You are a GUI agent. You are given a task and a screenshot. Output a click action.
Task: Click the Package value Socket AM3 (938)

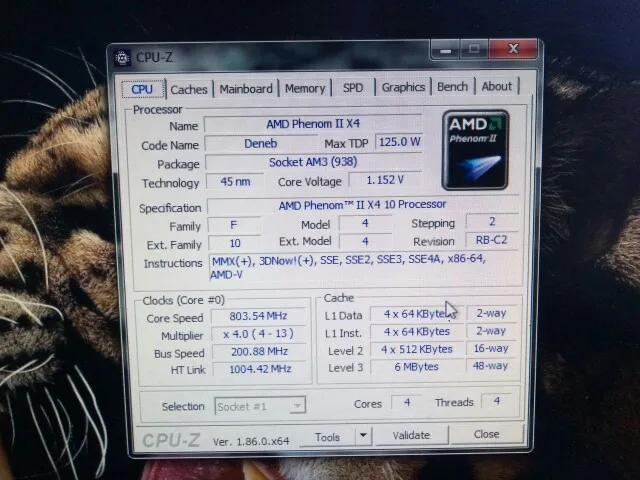point(313,162)
